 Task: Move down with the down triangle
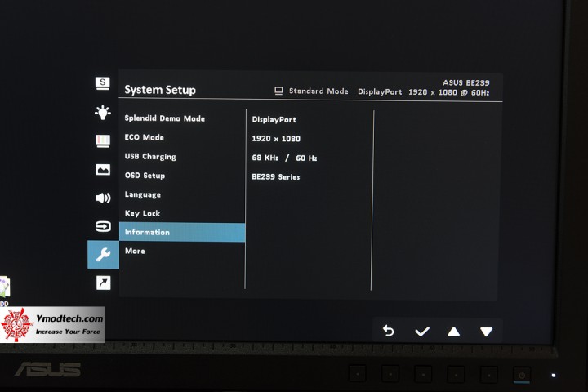(487, 332)
